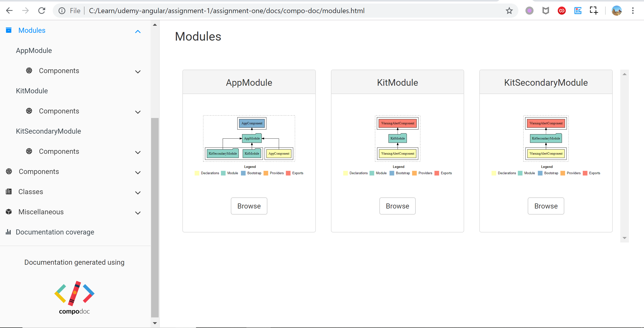The height and width of the screenshot is (328, 644).
Task: Expand the Classes section
Action: (x=138, y=193)
